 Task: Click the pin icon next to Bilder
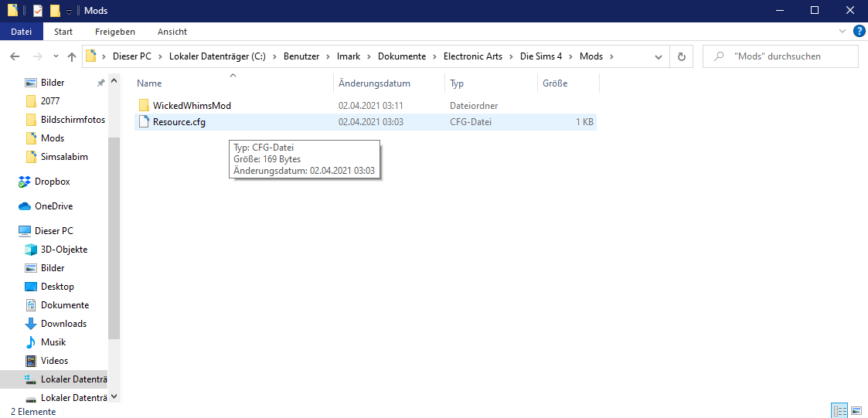tap(100, 83)
